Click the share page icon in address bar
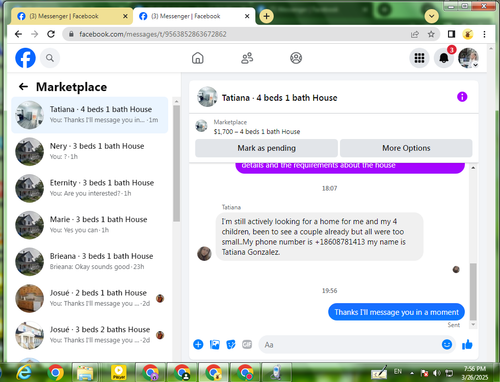This screenshot has width=500, height=382. tap(415, 34)
